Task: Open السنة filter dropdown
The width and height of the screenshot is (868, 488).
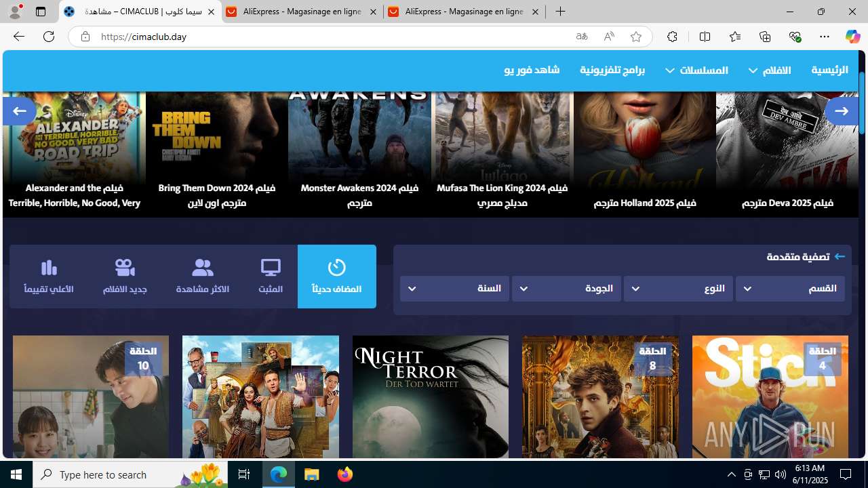Action: [454, 288]
